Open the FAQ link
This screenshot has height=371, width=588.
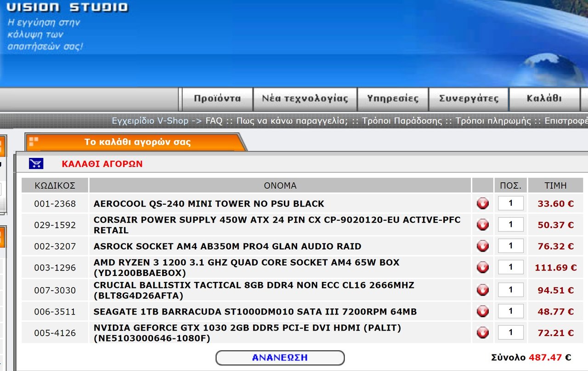(x=214, y=121)
